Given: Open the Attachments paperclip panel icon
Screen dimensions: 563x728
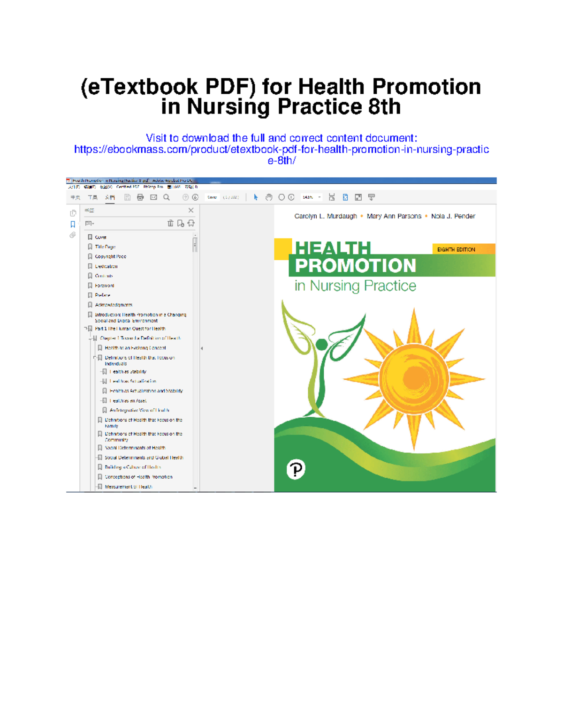Looking at the screenshot, I should tap(73, 235).
